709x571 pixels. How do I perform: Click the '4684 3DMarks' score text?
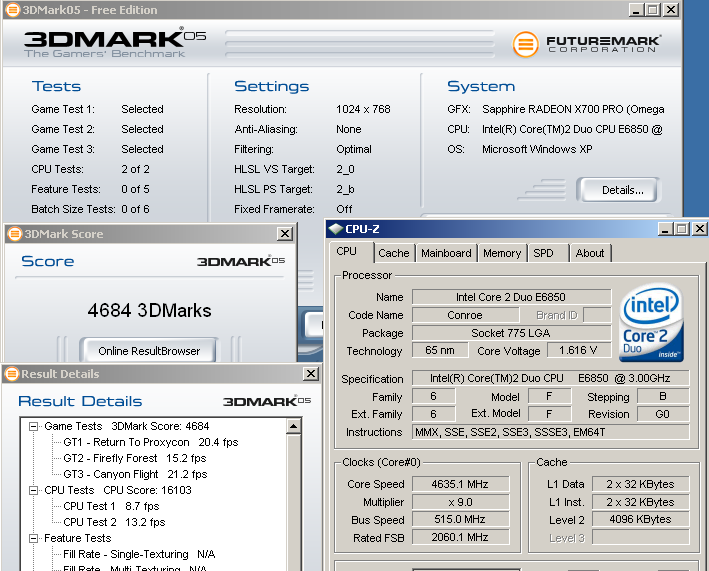point(149,311)
